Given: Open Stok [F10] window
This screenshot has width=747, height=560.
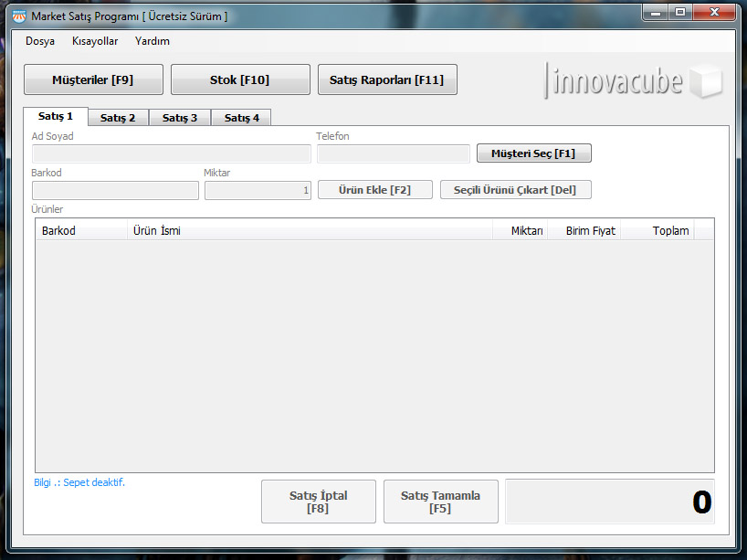Looking at the screenshot, I should point(240,79).
